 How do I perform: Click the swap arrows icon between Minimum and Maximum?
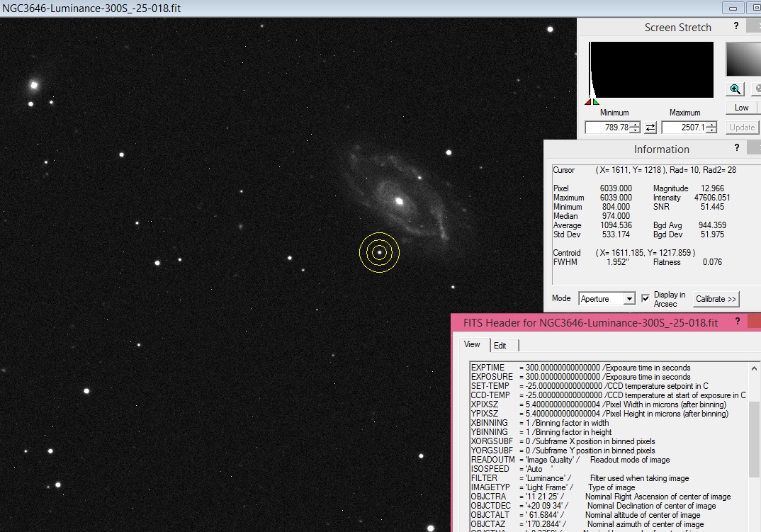[650, 128]
